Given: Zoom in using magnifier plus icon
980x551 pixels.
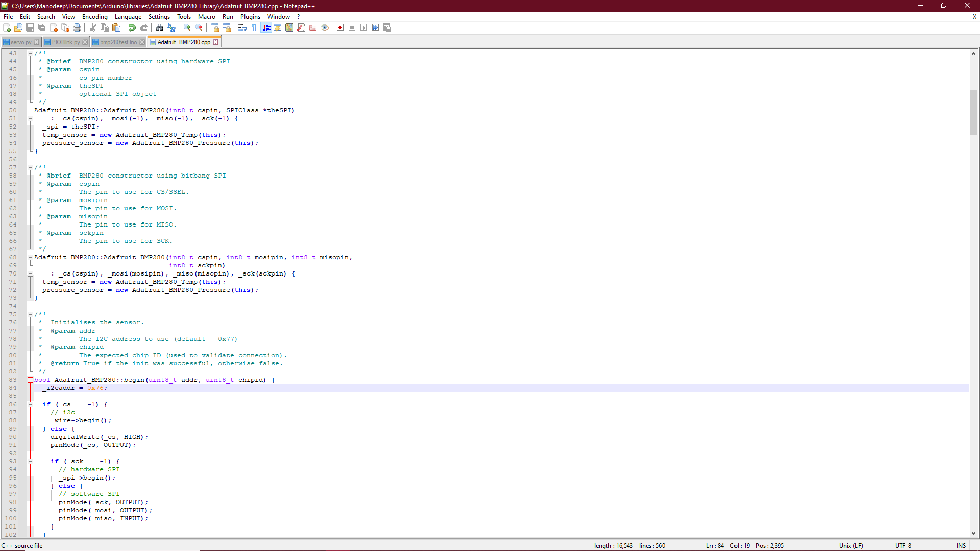Looking at the screenshot, I should [187, 28].
